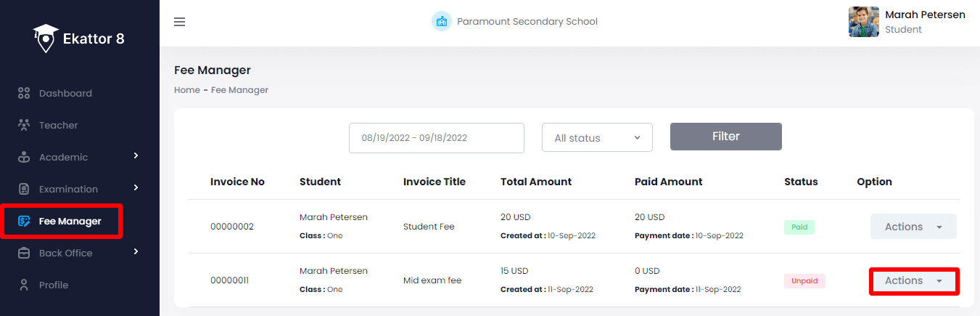Follow the Home breadcrumb link
Image resolution: width=980 pixels, height=316 pixels.
[186, 90]
